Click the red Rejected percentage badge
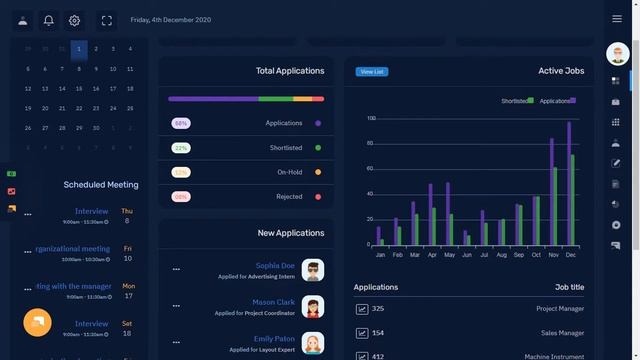The width and height of the screenshot is (640, 360). point(181,197)
